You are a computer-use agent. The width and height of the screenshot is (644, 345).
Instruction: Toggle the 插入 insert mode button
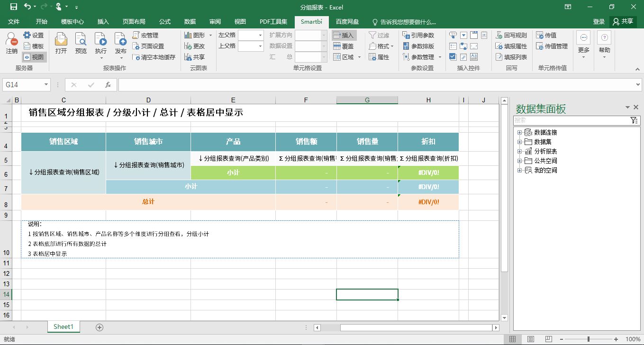point(344,35)
